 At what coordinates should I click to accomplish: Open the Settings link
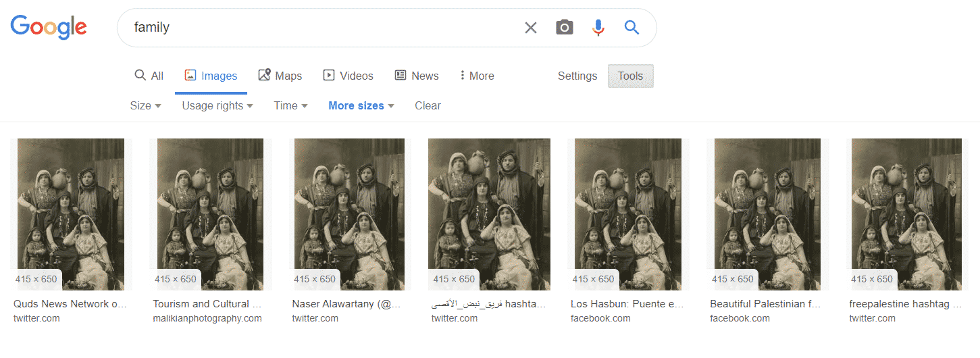577,76
